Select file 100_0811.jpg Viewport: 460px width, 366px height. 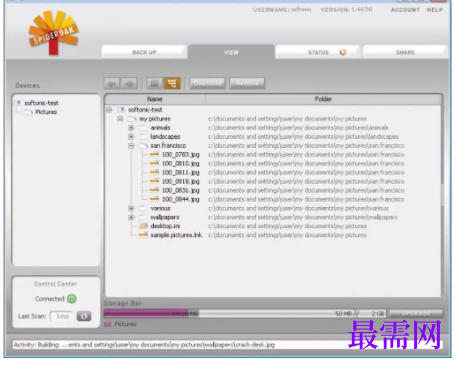pos(181,173)
